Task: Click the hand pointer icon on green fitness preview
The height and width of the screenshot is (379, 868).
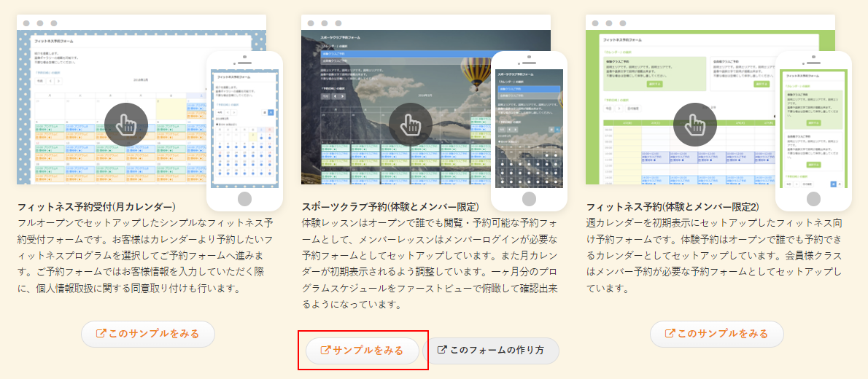Action: pyautogui.click(x=695, y=125)
